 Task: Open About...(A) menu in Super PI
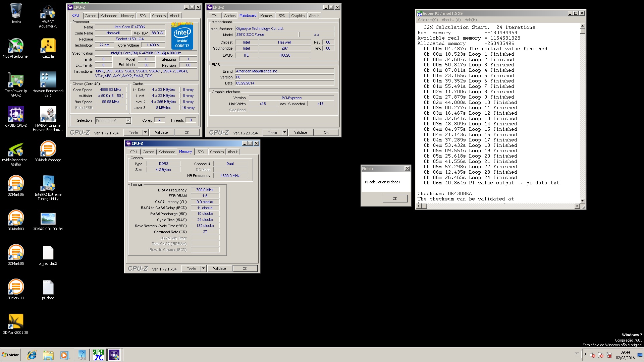point(451,20)
